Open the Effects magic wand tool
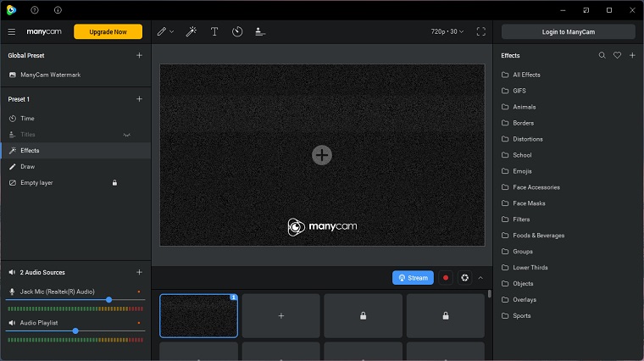 (192, 31)
